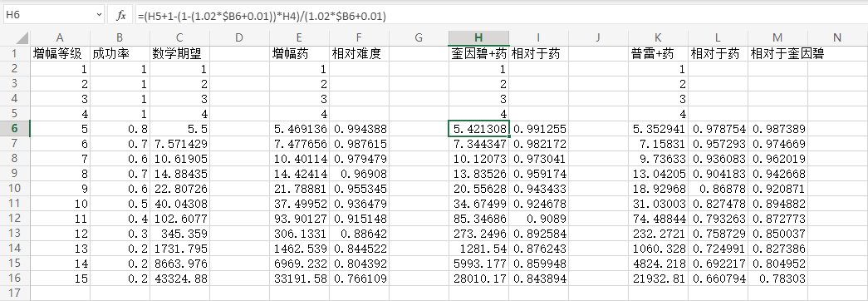
Task: Select row 6 header
Action: coord(15,129)
